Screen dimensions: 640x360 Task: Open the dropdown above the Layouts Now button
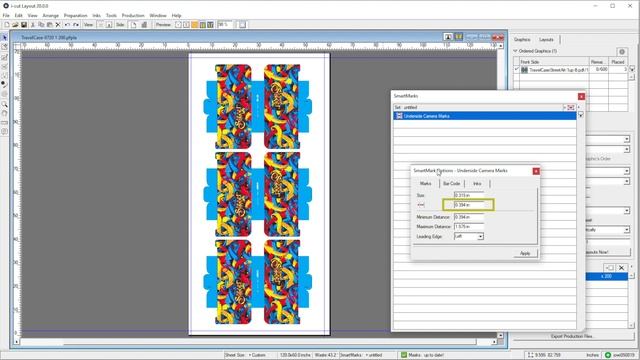626,230
